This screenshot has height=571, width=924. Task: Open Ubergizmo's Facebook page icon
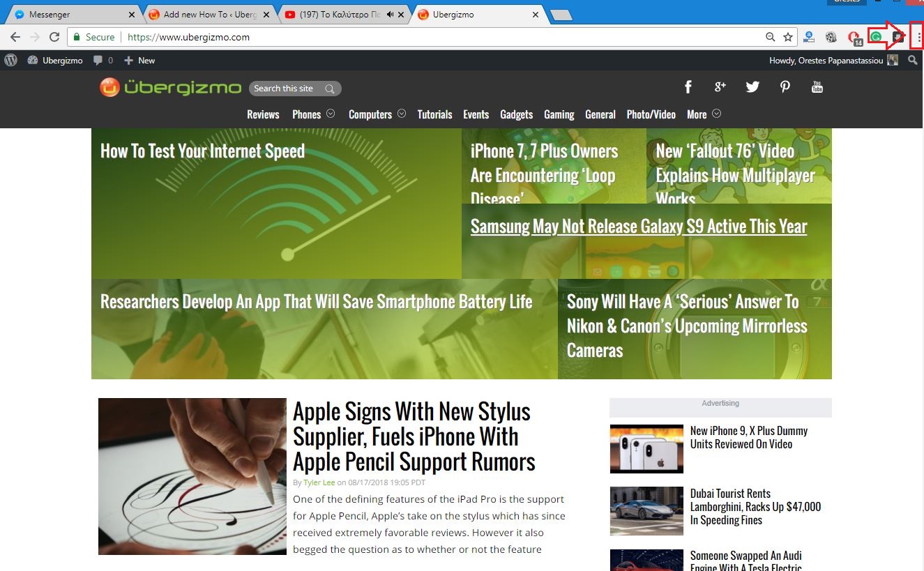pos(688,87)
